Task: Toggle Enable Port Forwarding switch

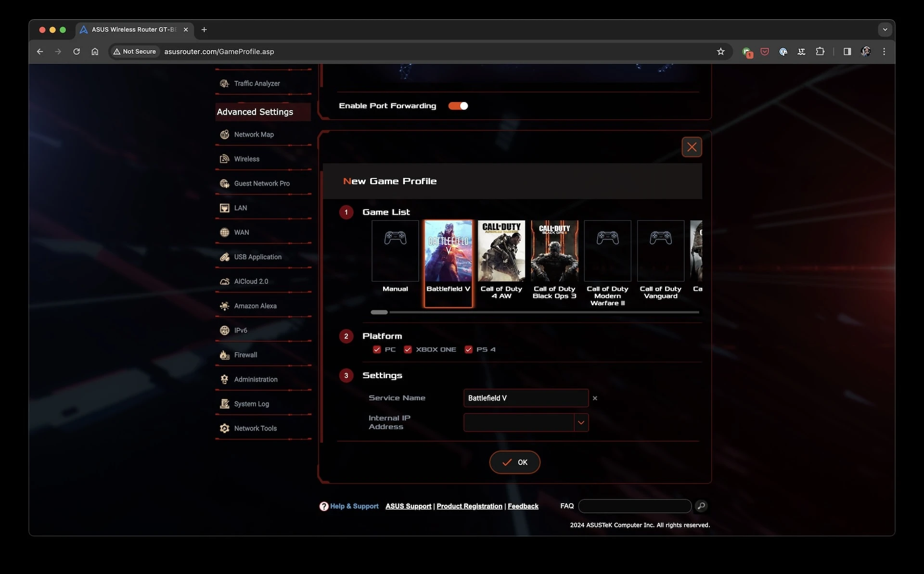Action: click(x=458, y=106)
